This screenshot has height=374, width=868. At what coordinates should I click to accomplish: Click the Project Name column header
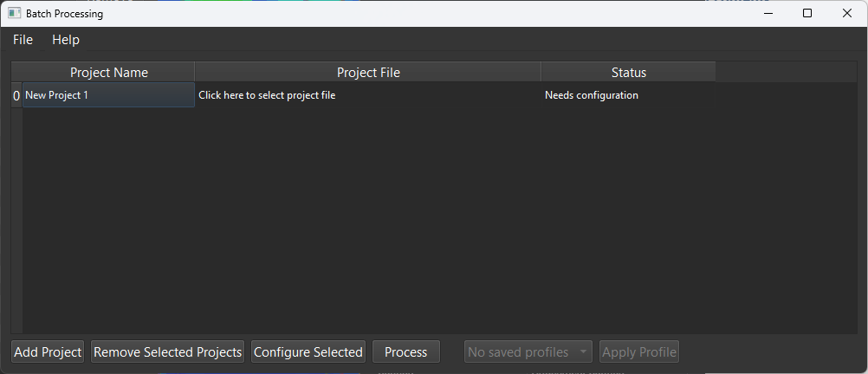108,73
